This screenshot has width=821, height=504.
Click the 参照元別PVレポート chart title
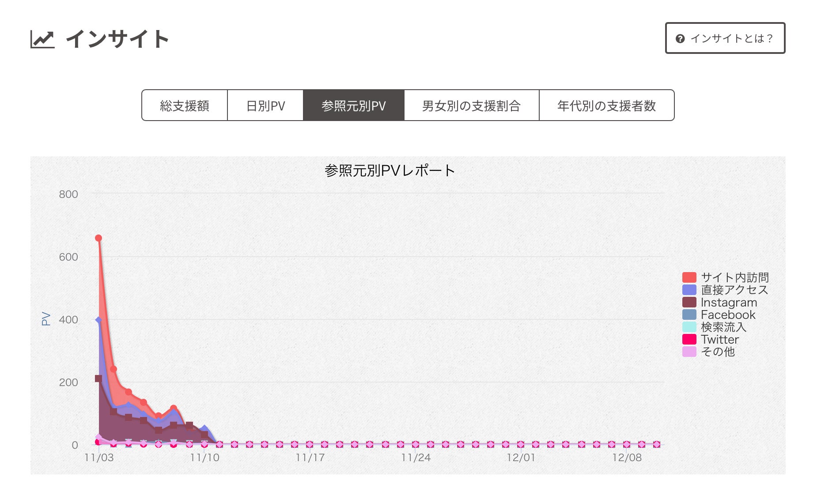coord(390,171)
